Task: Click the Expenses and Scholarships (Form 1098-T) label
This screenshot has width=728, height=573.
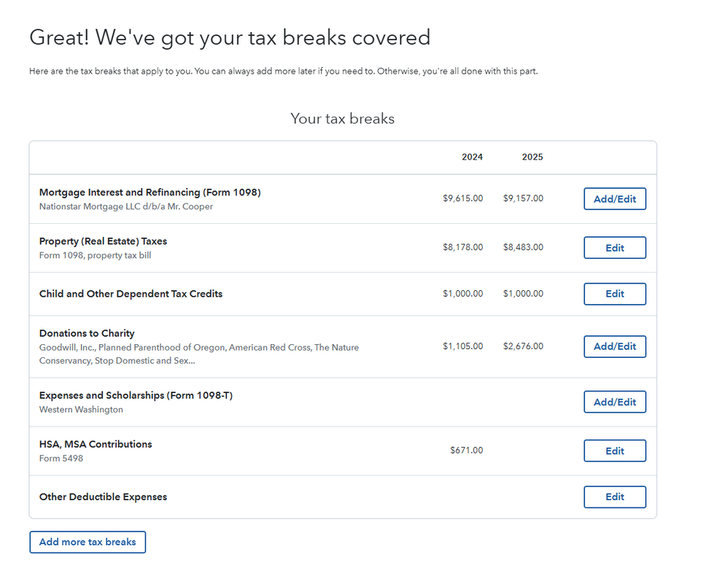Action: click(136, 395)
